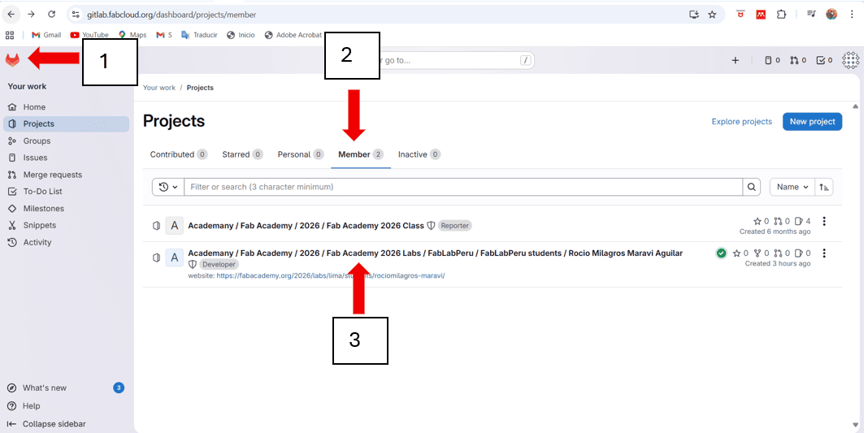868x433 pixels.
Task: Open Snippets in the sidebar
Action: point(66,225)
